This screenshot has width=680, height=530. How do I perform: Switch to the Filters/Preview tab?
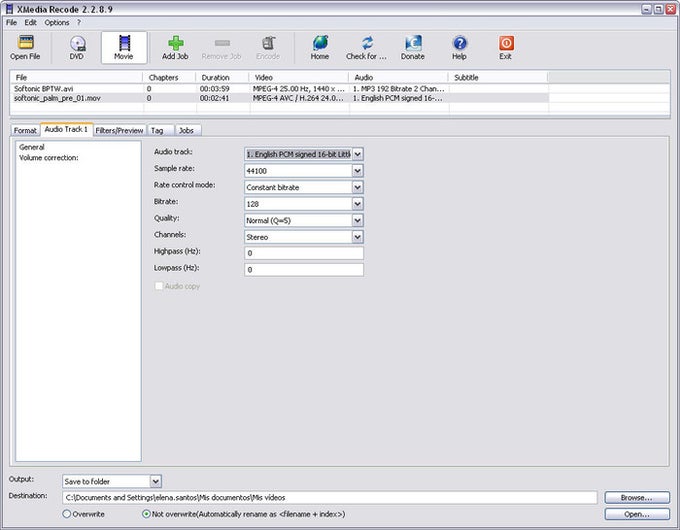(x=119, y=130)
